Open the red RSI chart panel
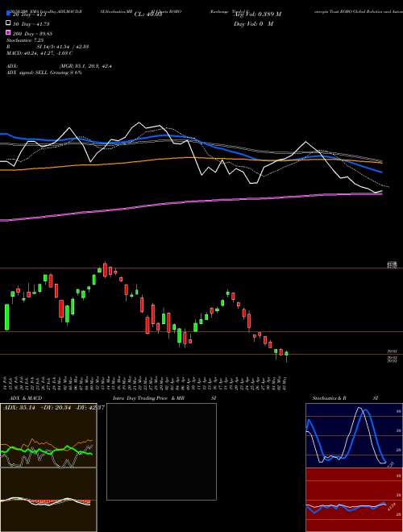The image size is (403, 532). (354, 500)
